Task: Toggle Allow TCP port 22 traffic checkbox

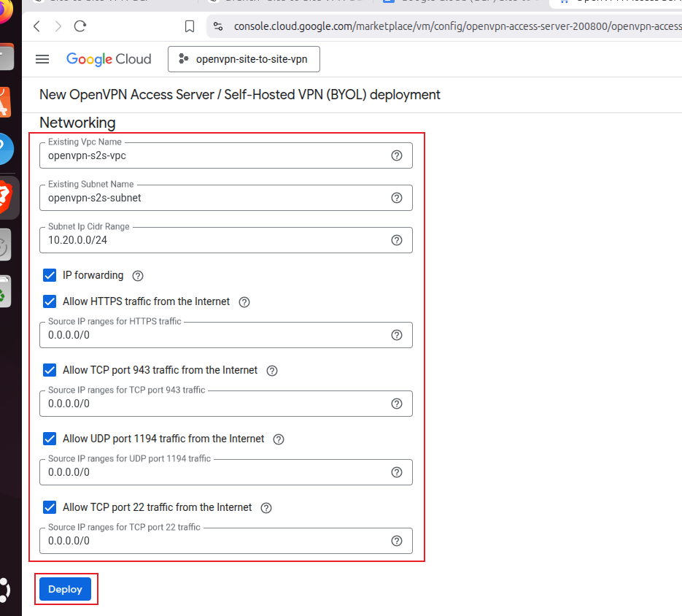Action: pyautogui.click(x=50, y=507)
